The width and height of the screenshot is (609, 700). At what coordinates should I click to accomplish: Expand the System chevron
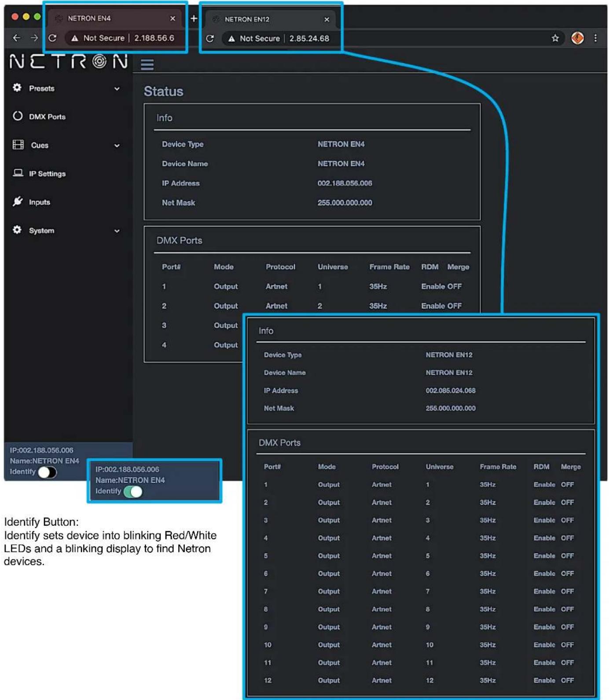[x=117, y=231]
